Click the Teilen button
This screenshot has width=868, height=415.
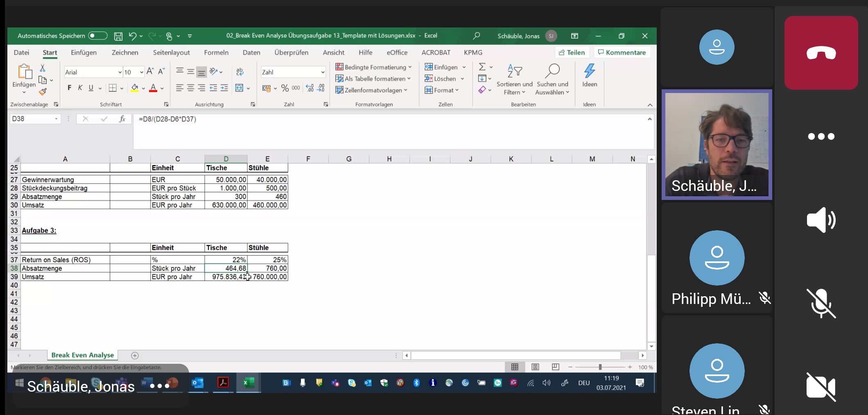click(572, 52)
